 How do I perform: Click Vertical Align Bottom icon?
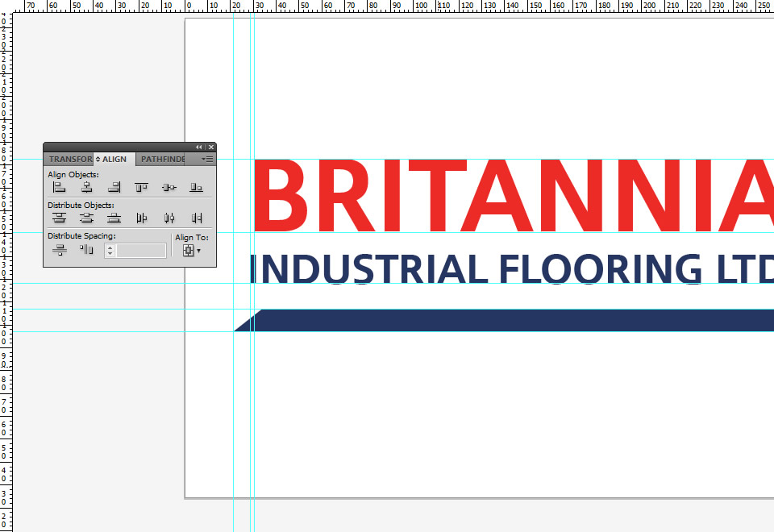coord(197,187)
